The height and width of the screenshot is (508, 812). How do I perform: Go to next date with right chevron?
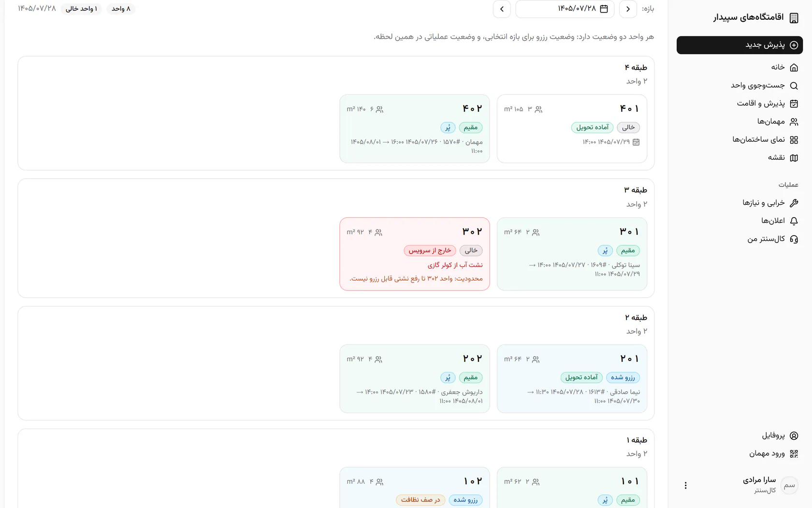click(628, 9)
